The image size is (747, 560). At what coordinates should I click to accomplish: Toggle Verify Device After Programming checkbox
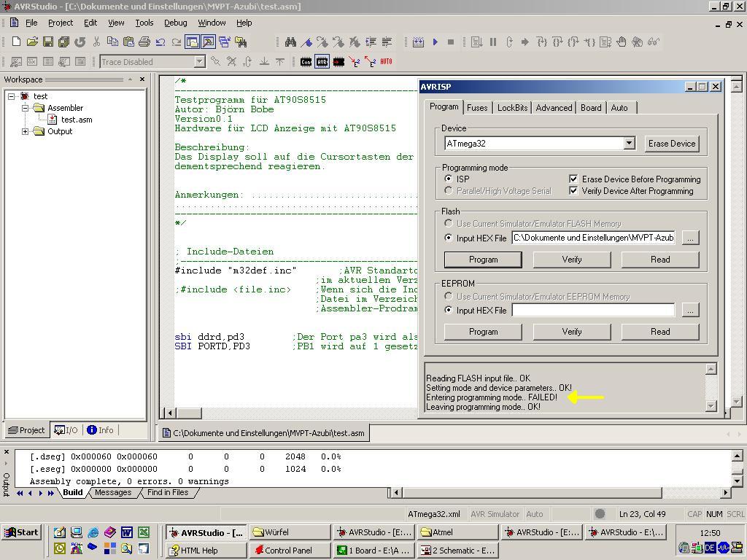pos(573,191)
